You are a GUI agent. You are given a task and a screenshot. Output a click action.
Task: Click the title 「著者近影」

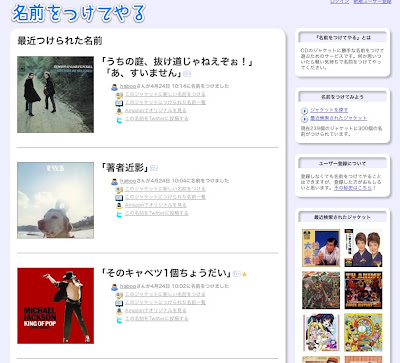[x=125, y=168]
